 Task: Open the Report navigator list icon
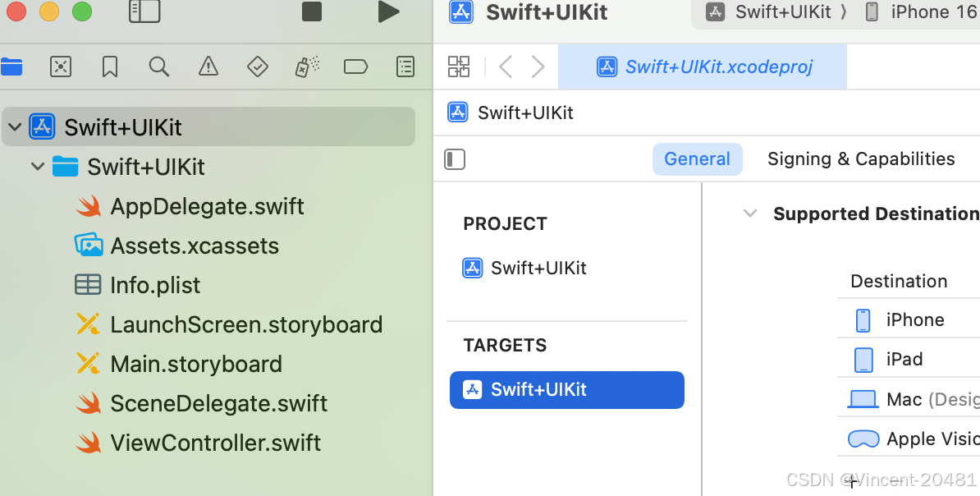pos(405,67)
